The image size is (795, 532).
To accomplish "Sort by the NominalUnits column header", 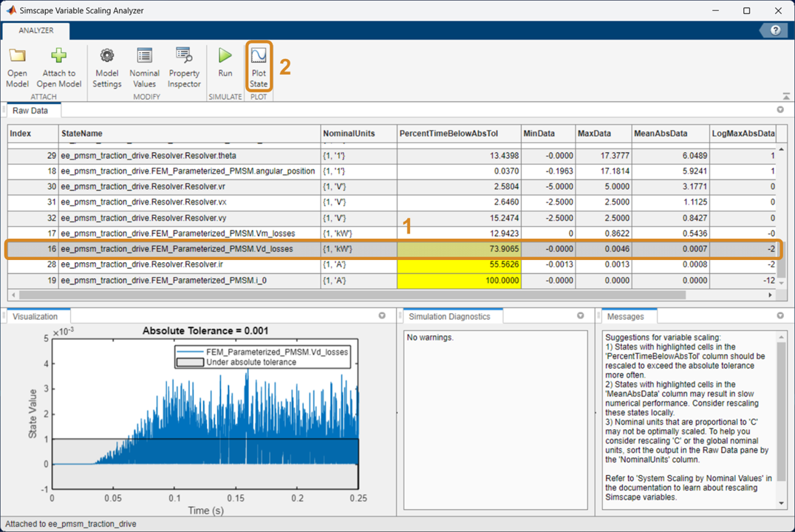I will 358,134.
